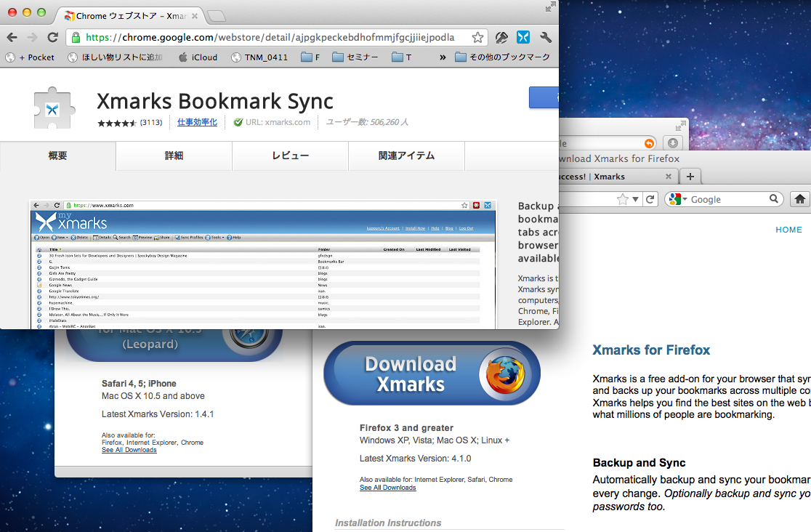Viewport: 811px width, 532px height.
Task: Open the F bookmarks folder
Action: (x=310, y=57)
